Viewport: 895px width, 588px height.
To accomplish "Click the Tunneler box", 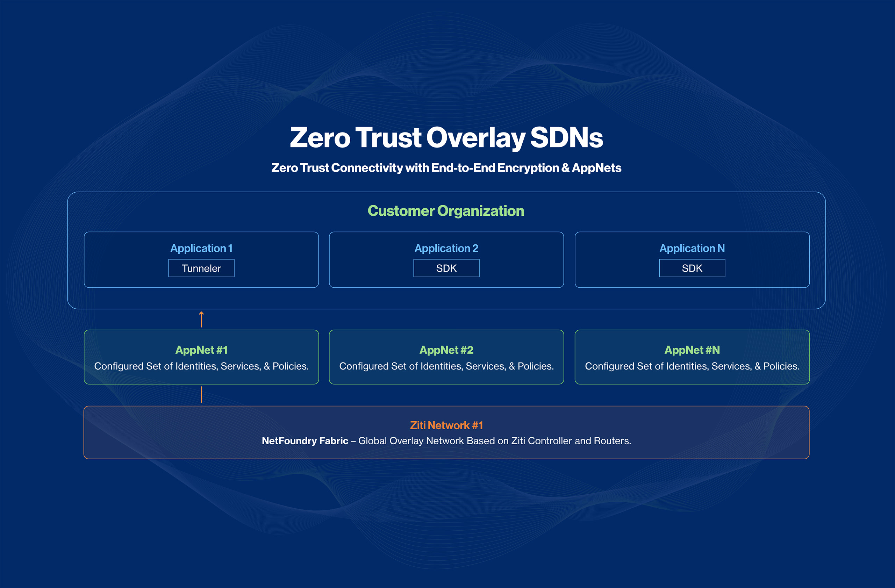I will [201, 268].
